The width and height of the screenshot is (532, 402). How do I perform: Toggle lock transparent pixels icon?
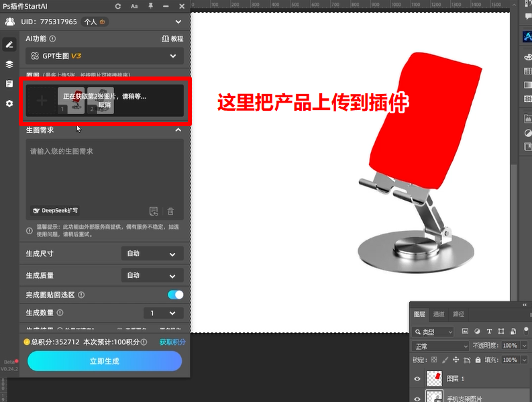pos(434,360)
